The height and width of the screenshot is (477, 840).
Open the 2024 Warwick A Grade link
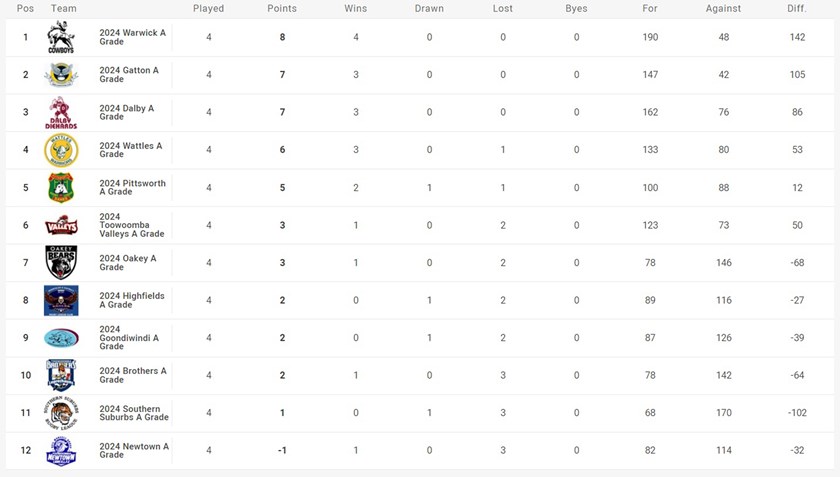133,38
